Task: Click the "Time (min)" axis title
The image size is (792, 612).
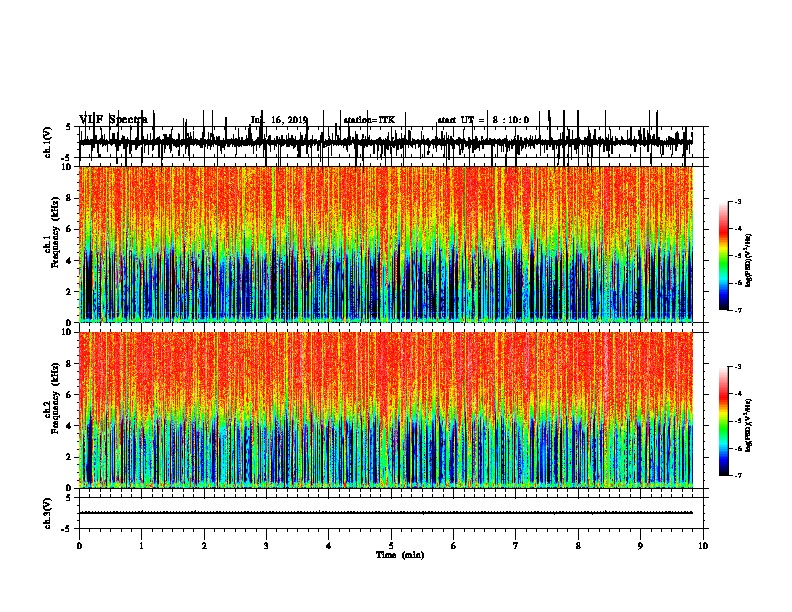Action: point(400,555)
